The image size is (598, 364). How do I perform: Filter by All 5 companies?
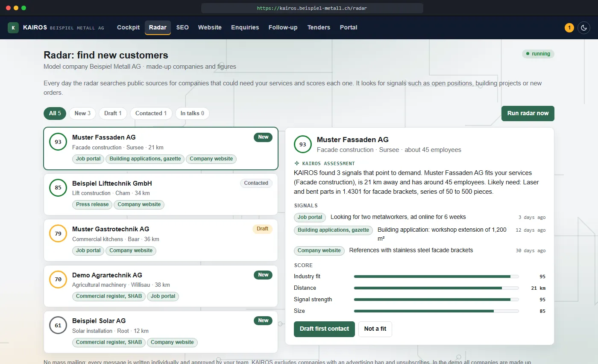coord(55,114)
